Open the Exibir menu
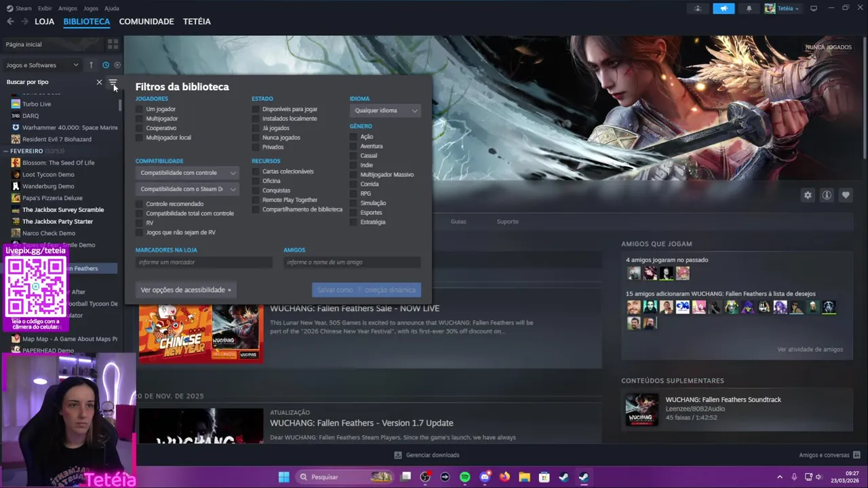868x488 pixels. (45, 8)
